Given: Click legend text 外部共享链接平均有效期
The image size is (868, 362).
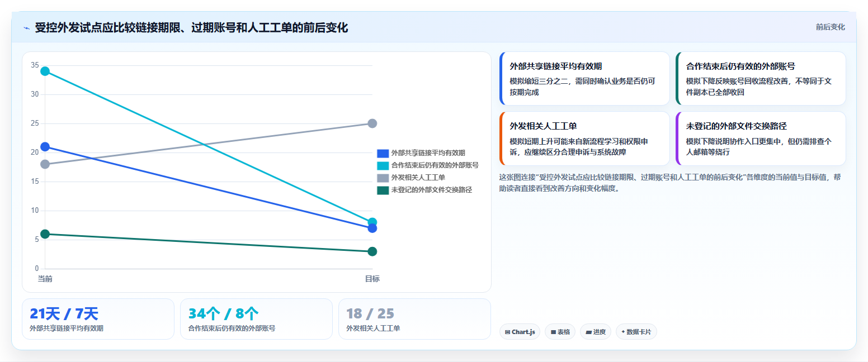Looking at the screenshot, I should tap(428, 153).
